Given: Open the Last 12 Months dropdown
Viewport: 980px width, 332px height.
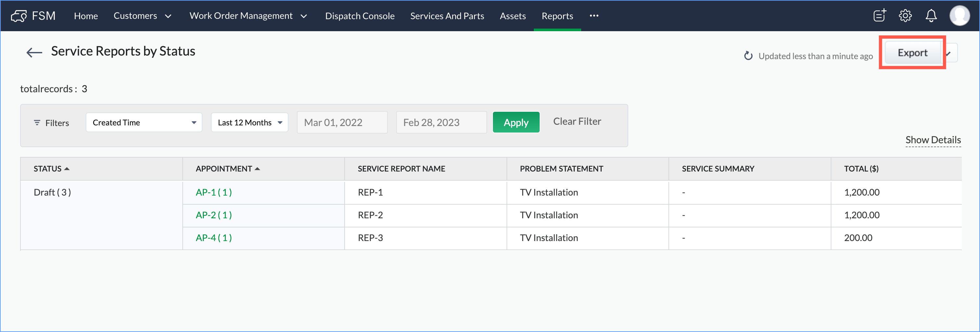Looking at the screenshot, I should (250, 122).
